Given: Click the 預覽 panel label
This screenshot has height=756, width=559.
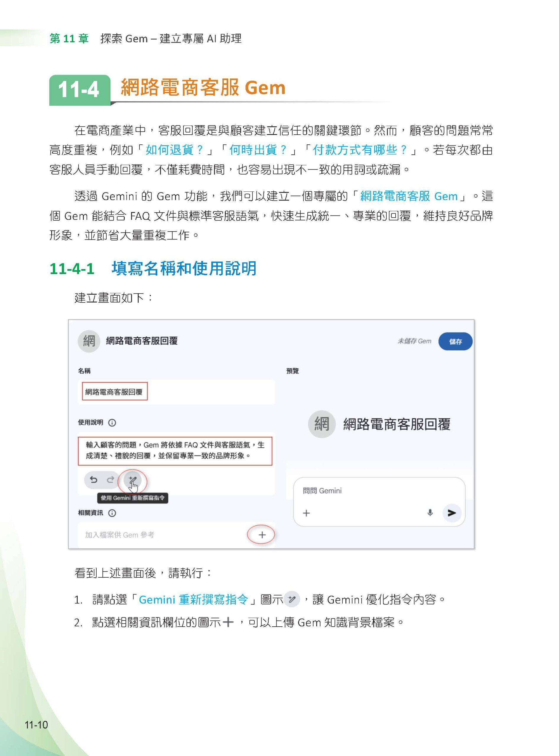Looking at the screenshot, I should pyautogui.click(x=292, y=371).
